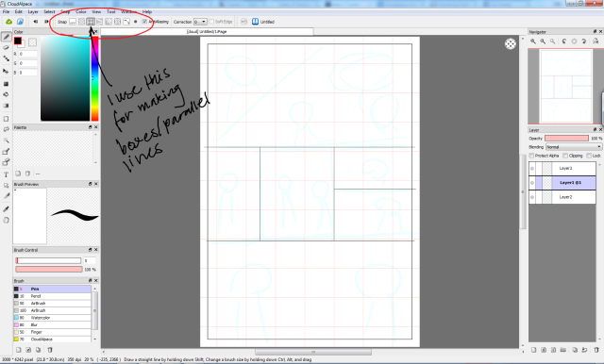The image size is (604, 364).
Task: Enable the Protect Alpha checkbox
Action: [531, 156]
